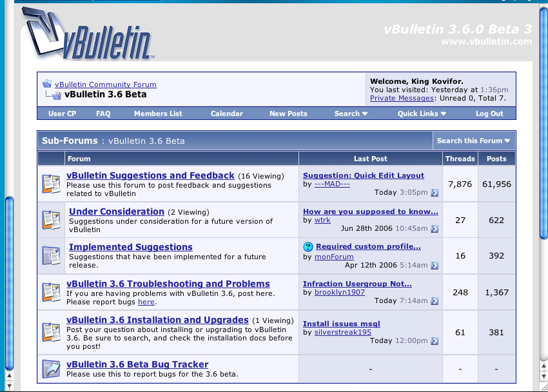Viewport: 548px width, 392px height.
Task: Click the Beta Bug Tracker forum link icon
Action: (51, 369)
